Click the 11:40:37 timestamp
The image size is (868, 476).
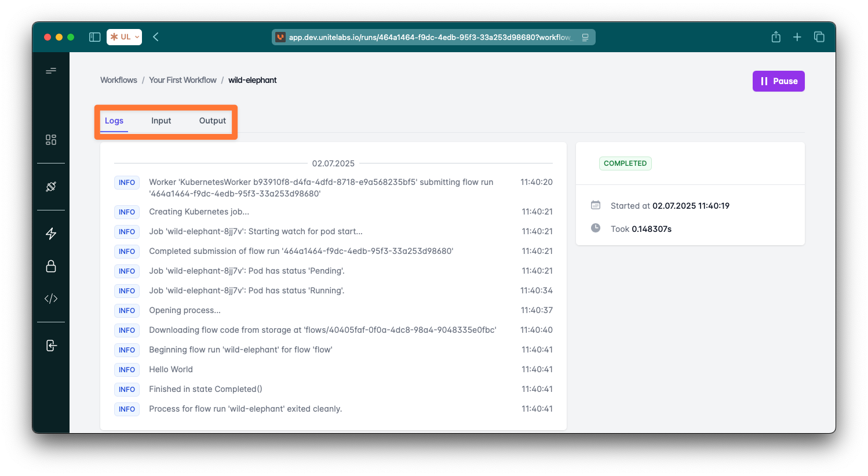[537, 310]
